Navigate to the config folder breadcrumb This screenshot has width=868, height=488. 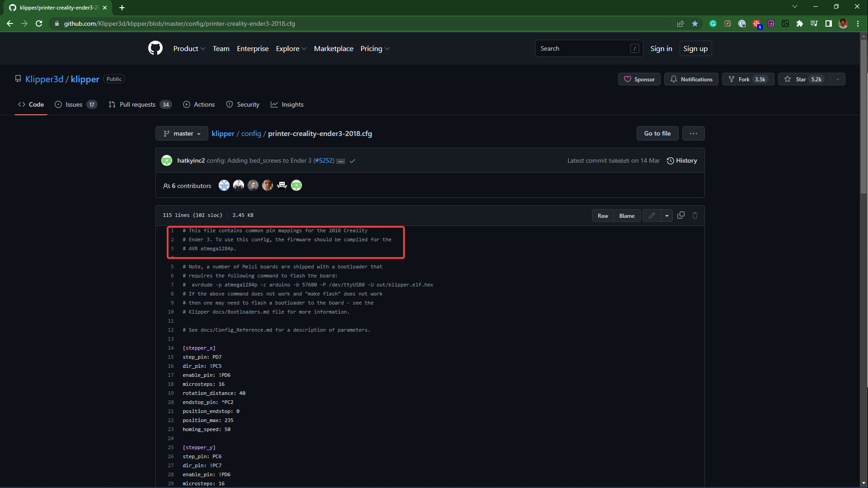[251, 133]
